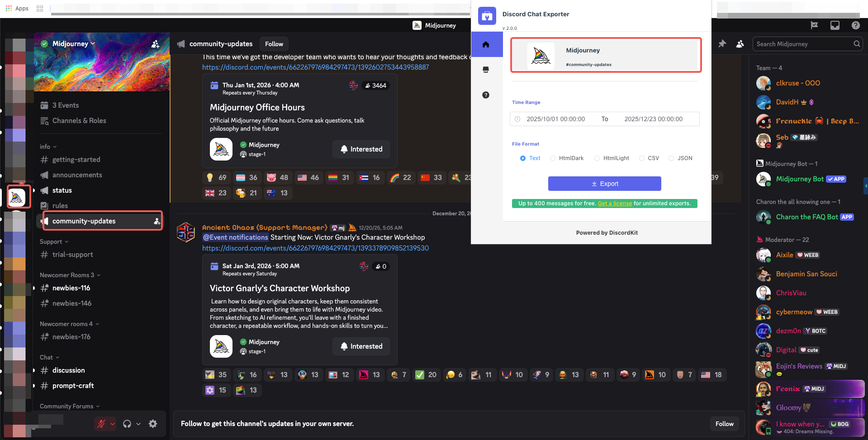This screenshot has height=440, width=868.
Task: Open Midjourney server name dropdown
Action: tap(74, 44)
